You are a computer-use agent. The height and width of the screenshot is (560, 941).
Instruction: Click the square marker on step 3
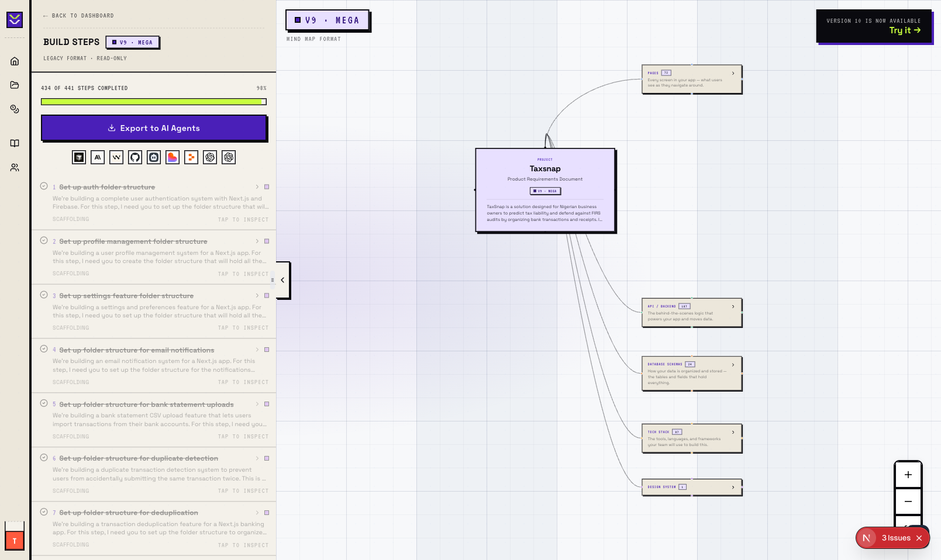[267, 296]
